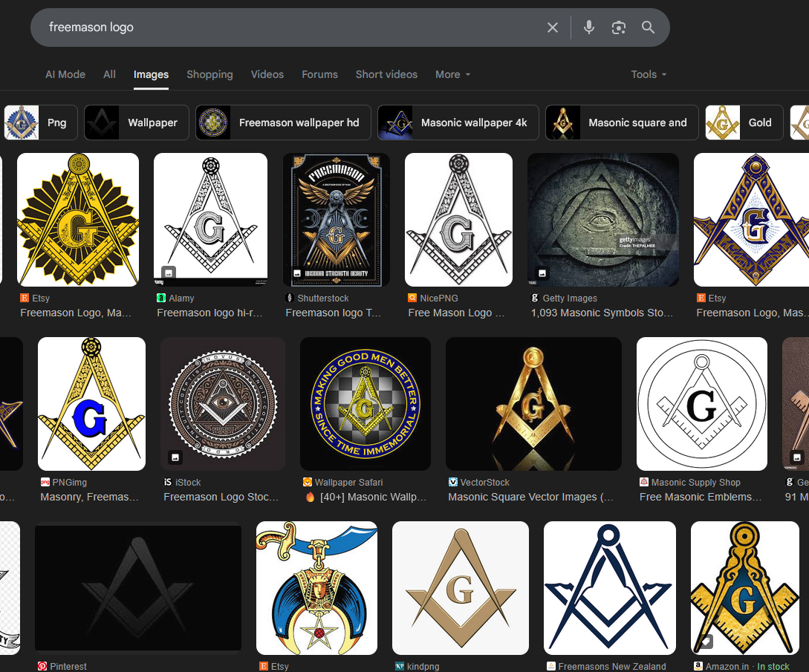Image resolution: width=809 pixels, height=672 pixels.
Task: Click 'Freemason Logo, Ma...' Etsy title link
Action: pyautogui.click(x=76, y=313)
